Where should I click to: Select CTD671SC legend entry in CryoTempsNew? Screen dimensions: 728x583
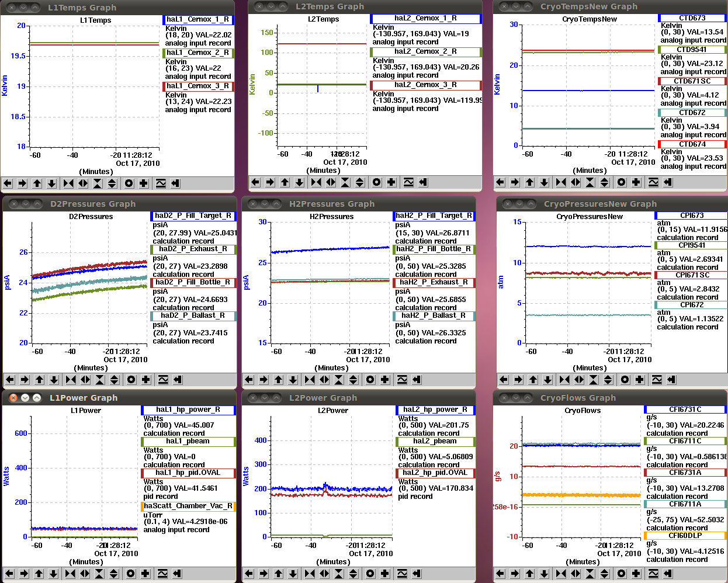click(x=692, y=81)
